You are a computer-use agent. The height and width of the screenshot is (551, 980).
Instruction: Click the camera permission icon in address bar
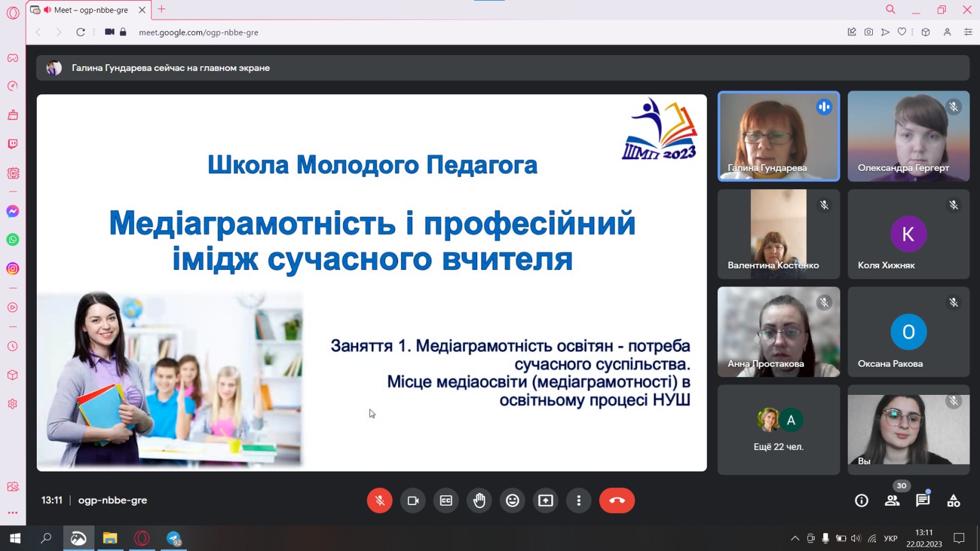click(x=109, y=32)
